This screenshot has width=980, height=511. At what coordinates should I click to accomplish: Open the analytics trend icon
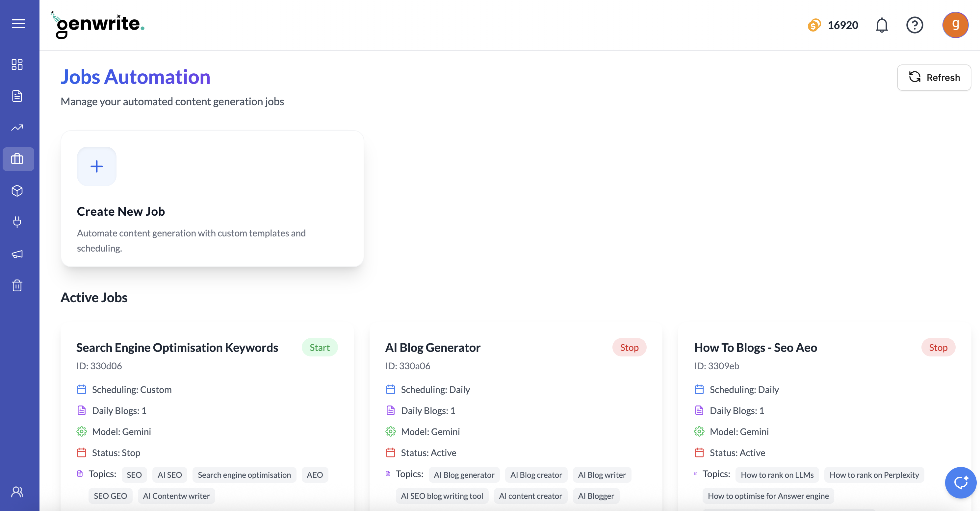tap(17, 128)
